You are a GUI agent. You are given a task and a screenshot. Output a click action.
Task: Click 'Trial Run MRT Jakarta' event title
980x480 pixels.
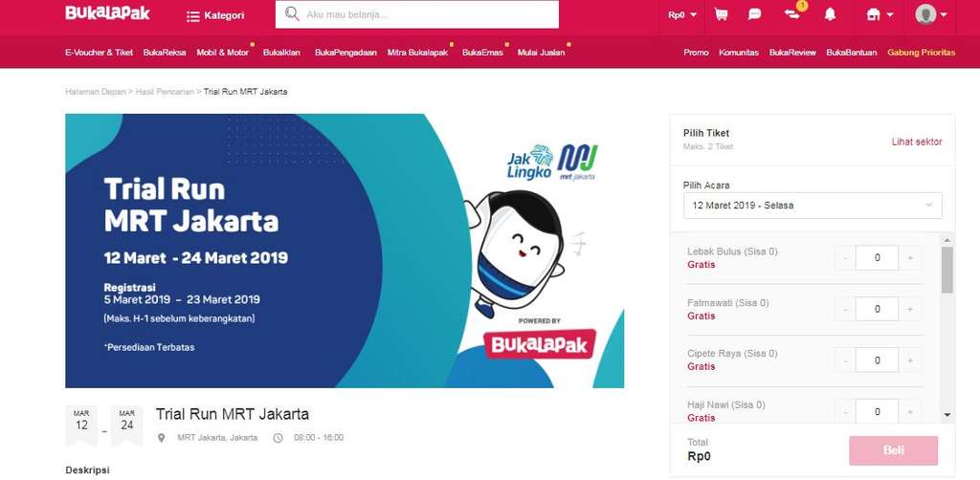232,414
